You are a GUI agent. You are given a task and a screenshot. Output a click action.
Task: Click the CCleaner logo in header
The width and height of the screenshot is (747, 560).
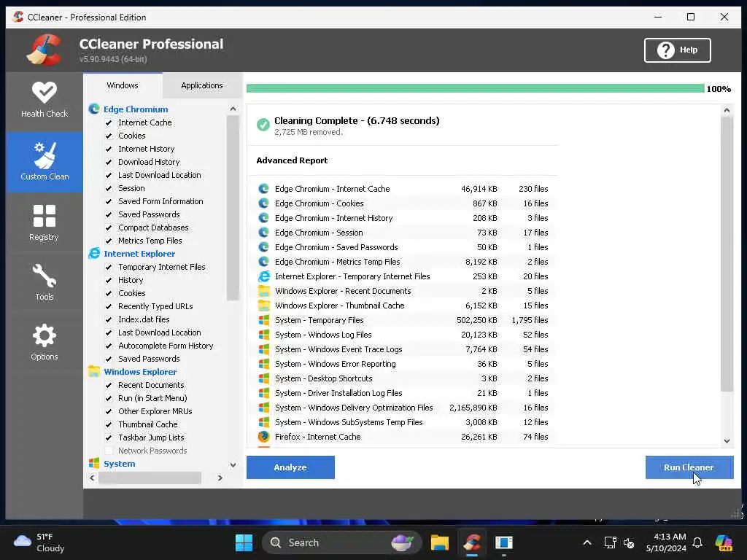(x=44, y=50)
